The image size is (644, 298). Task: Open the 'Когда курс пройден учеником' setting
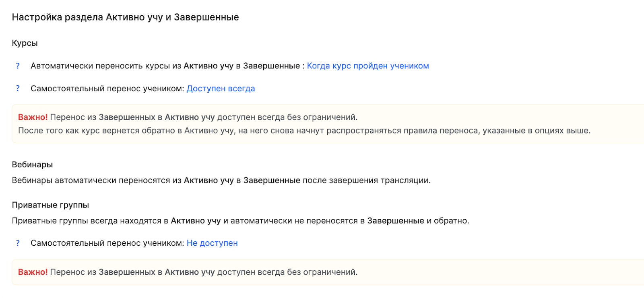pos(367,66)
